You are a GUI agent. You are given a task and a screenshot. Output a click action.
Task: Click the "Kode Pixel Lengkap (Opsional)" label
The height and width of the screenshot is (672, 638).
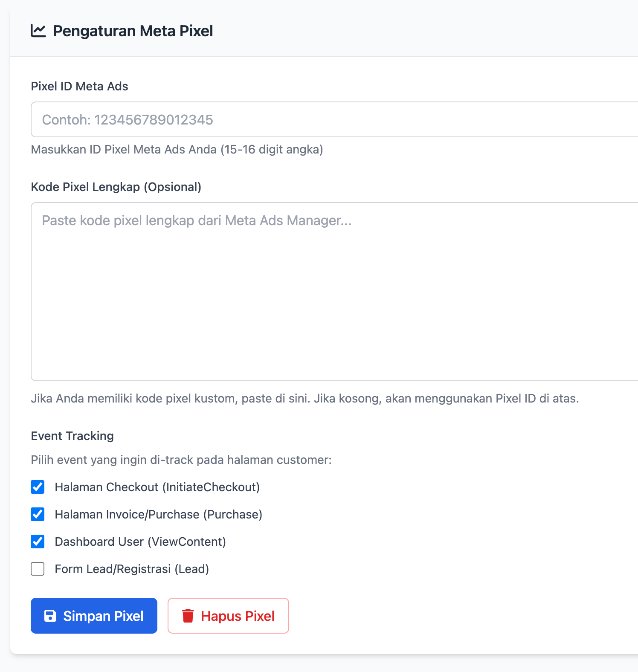(x=116, y=187)
